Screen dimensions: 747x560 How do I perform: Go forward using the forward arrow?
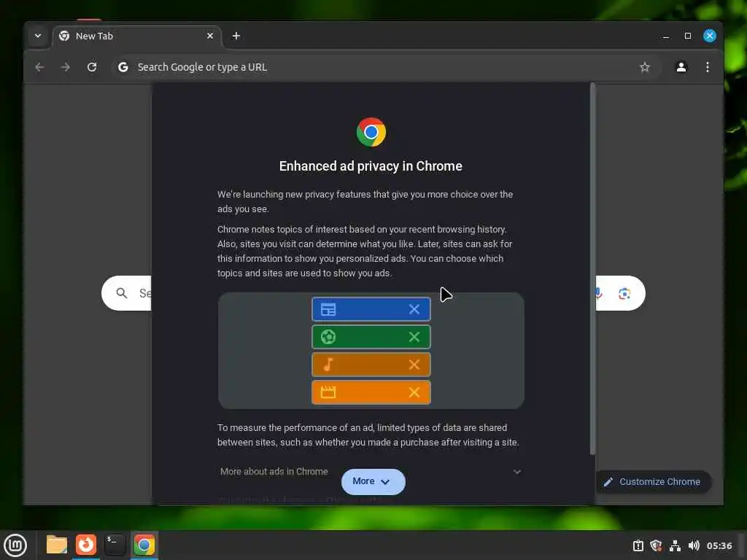click(66, 67)
